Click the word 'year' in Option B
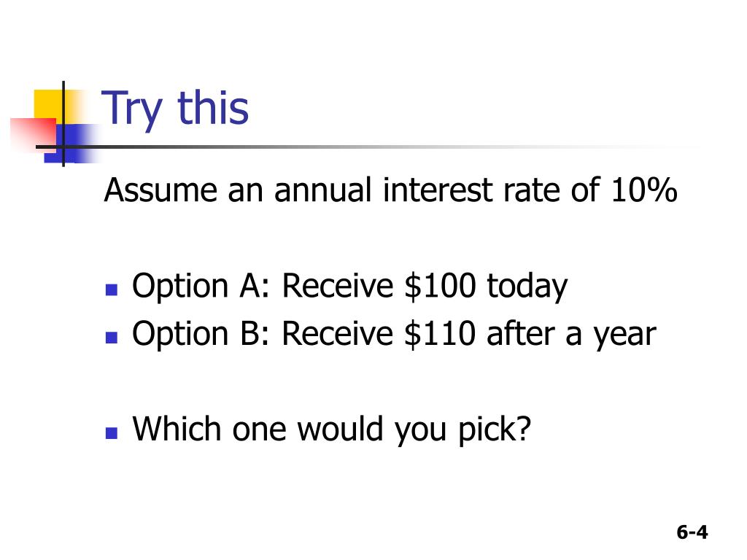Viewport: 747px width, 560px height. coord(624,337)
